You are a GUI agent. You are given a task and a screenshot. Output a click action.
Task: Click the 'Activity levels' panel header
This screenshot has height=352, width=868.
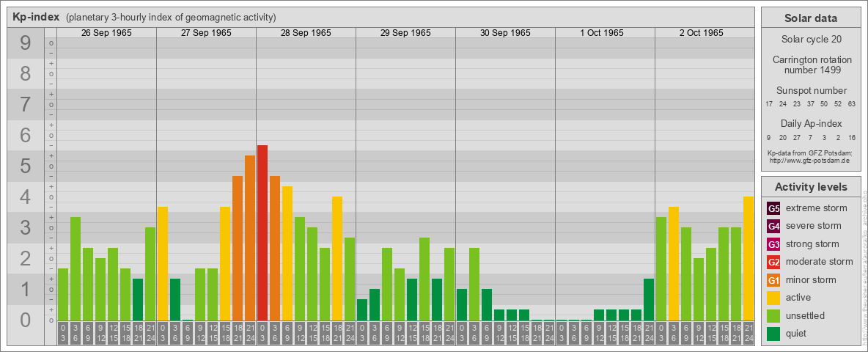811,187
